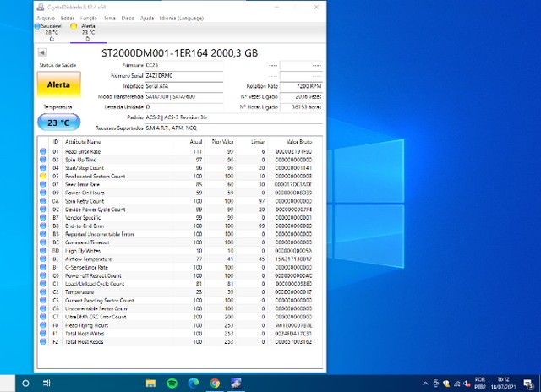Select the Modo Transferência field
The height and width of the screenshot is (392, 541).
183,96
